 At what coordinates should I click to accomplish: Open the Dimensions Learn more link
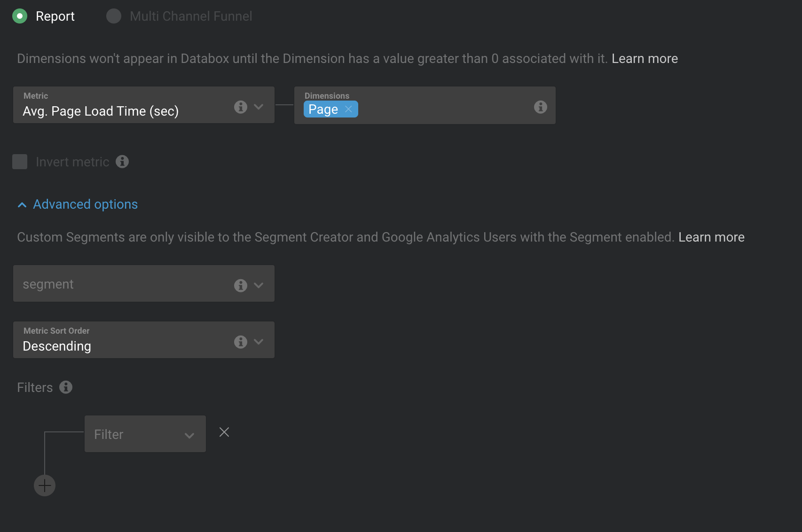[645, 58]
